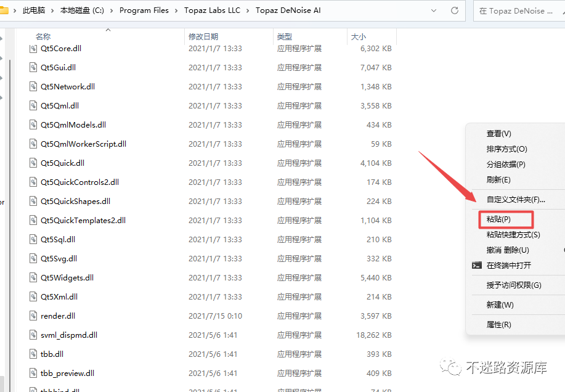565x392 pixels.
Task: Select 在终端中打开 from the context menu
Action: click(509, 266)
